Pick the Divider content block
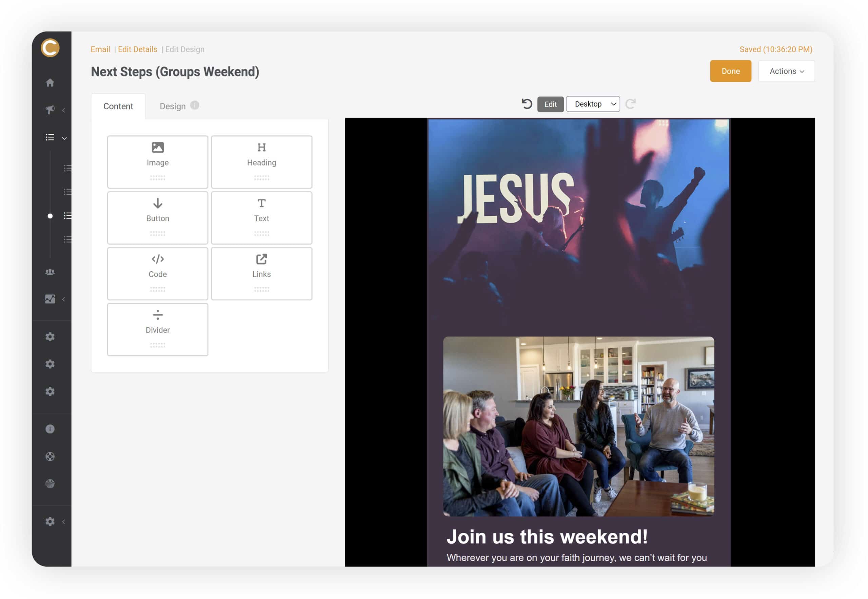This screenshot has height=599, width=868. [158, 330]
